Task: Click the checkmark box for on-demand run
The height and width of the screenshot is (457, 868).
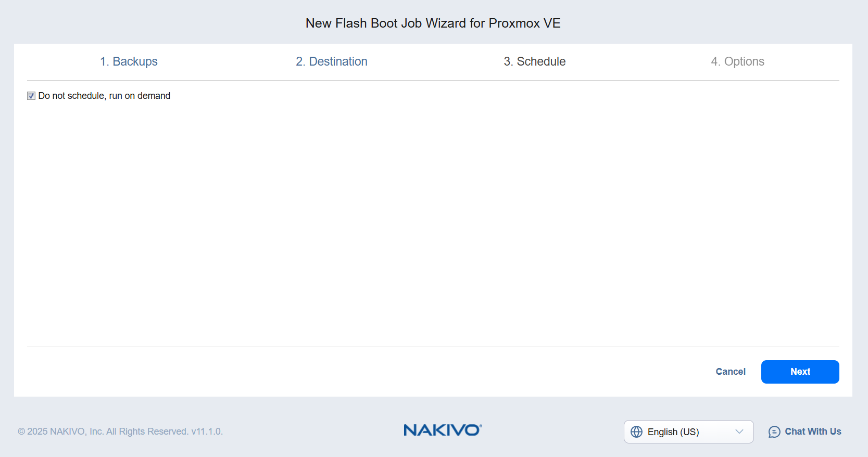Action: [31, 96]
